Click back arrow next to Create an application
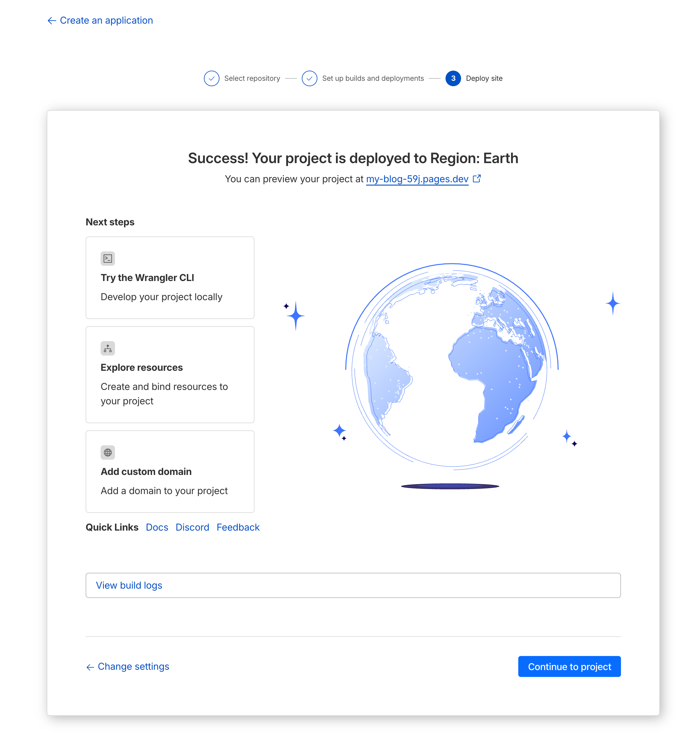This screenshot has width=700, height=735. [x=52, y=21]
